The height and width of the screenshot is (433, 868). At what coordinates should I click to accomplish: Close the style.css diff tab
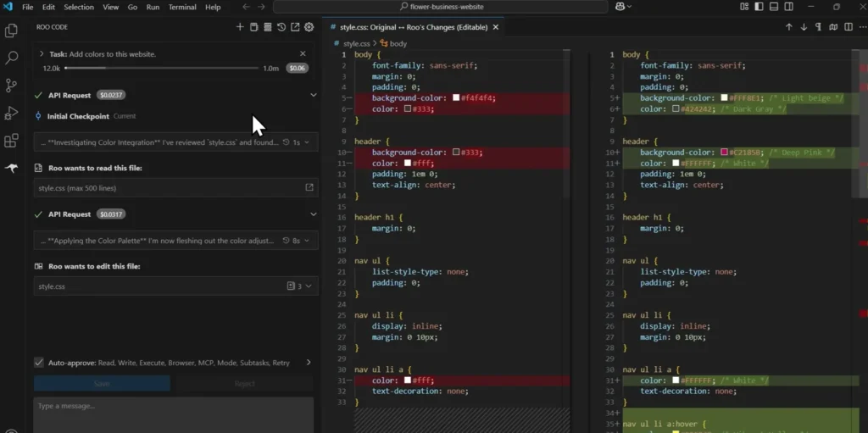point(495,27)
